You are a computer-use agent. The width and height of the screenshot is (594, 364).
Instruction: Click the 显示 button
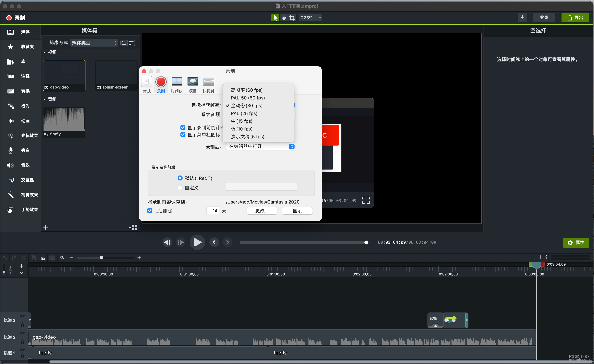pos(297,211)
